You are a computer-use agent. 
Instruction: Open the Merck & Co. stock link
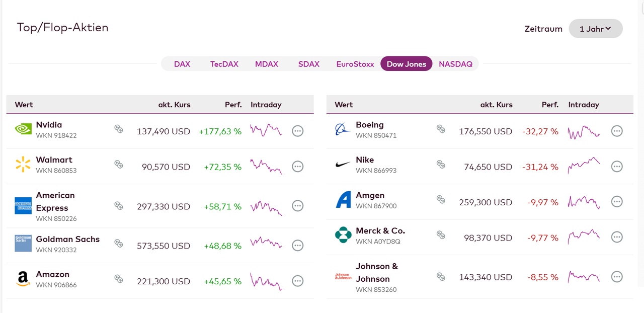380,231
